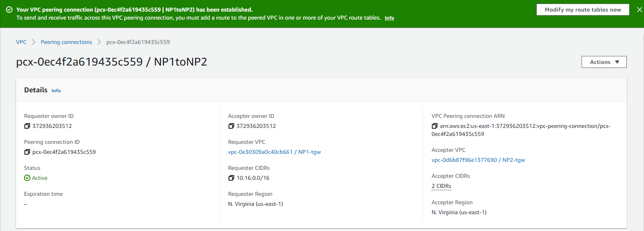Copy the Requester CIDR 10.16.0.0/16
The width and height of the screenshot is (644, 231).
pos(231,178)
